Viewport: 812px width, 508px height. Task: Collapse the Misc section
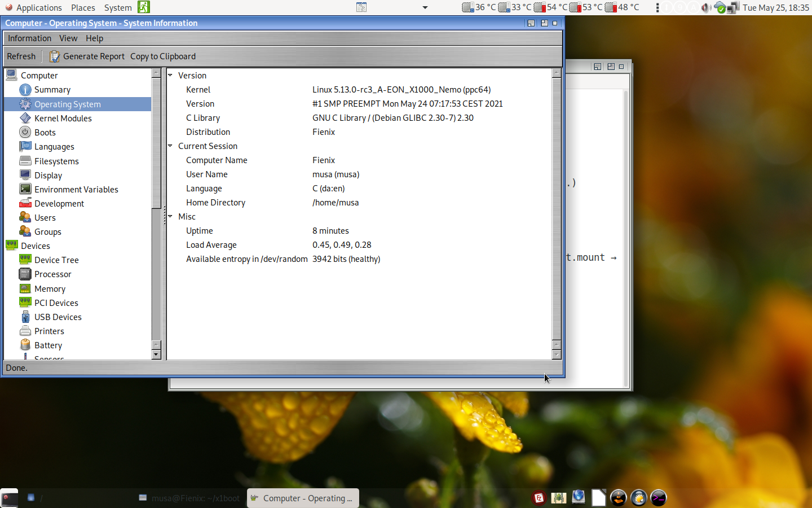[170, 216]
